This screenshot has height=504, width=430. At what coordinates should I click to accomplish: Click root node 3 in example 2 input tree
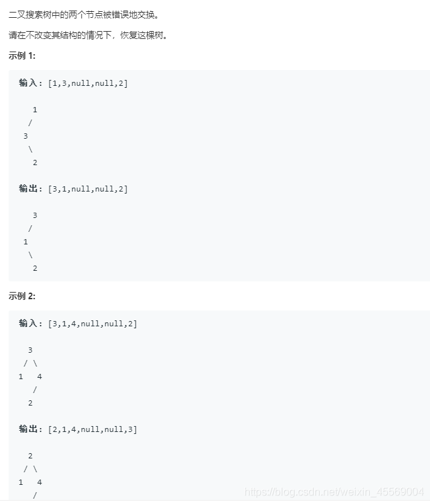[x=30, y=350]
